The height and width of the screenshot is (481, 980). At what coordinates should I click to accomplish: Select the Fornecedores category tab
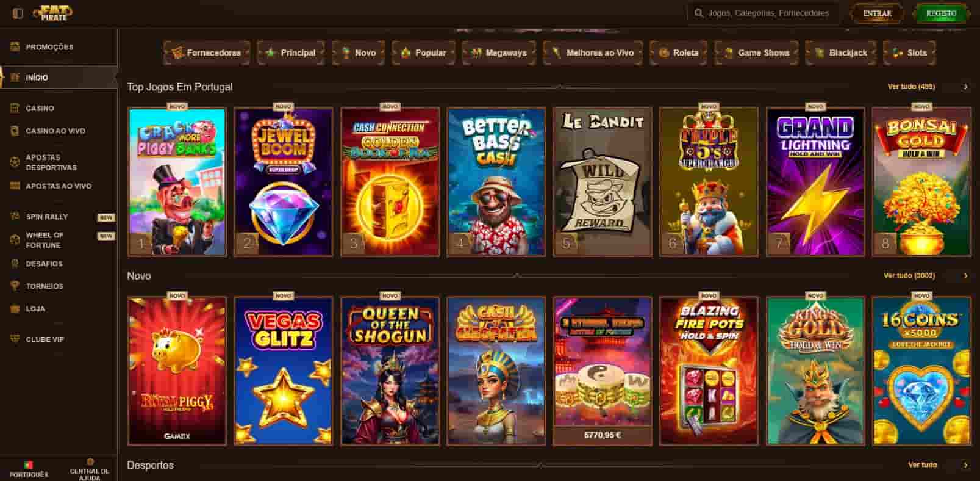click(x=207, y=53)
